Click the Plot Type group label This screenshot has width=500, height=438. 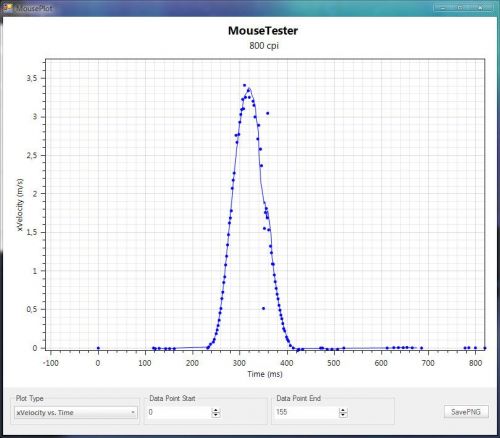click(x=30, y=398)
